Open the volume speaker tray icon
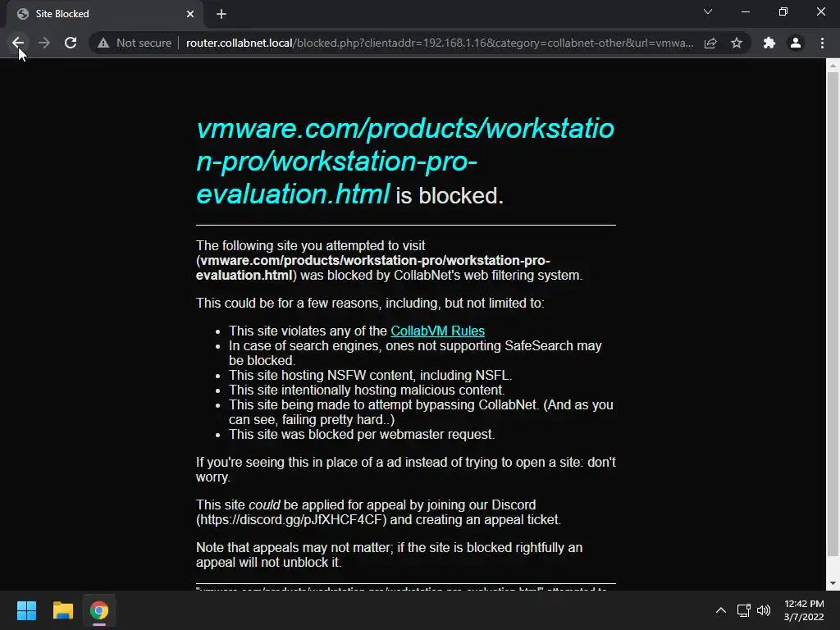840x630 pixels. click(764, 610)
